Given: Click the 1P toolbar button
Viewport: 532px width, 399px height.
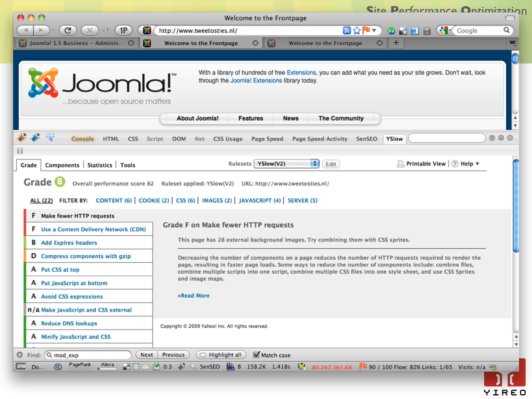Looking at the screenshot, I should (x=123, y=31).
